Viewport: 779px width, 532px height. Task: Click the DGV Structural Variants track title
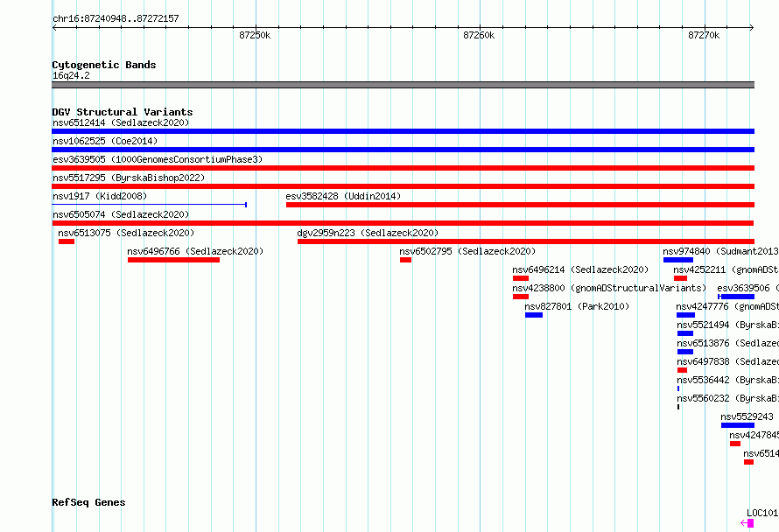[123, 112]
